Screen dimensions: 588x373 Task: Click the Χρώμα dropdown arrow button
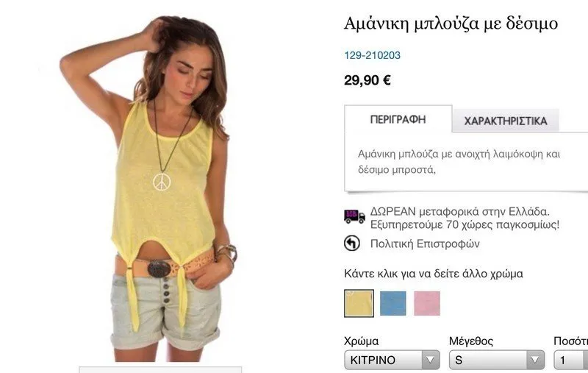pyautogui.click(x=430, y=360)
